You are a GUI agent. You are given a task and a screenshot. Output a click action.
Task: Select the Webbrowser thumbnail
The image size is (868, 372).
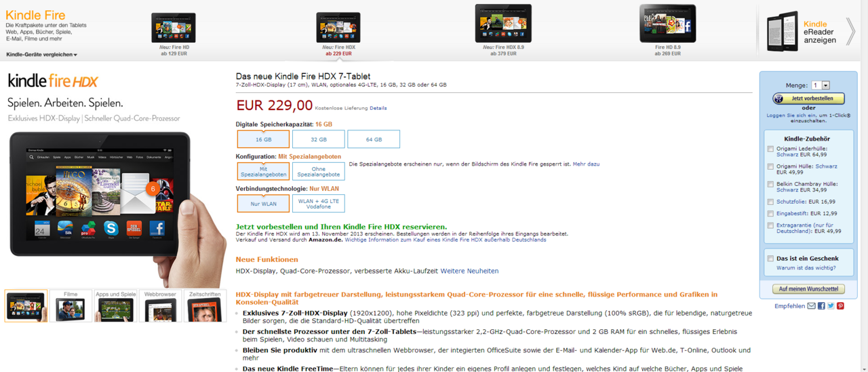coord(160,306)
